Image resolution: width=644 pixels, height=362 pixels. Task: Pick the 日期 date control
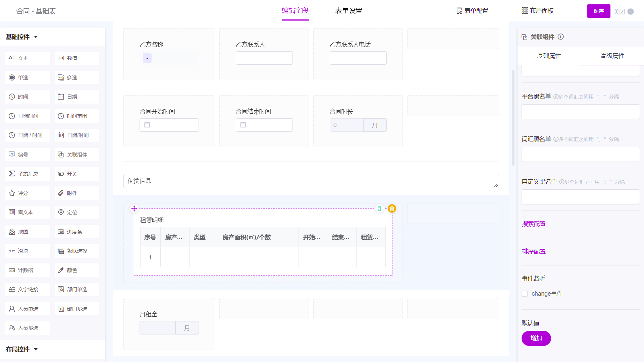77,97
